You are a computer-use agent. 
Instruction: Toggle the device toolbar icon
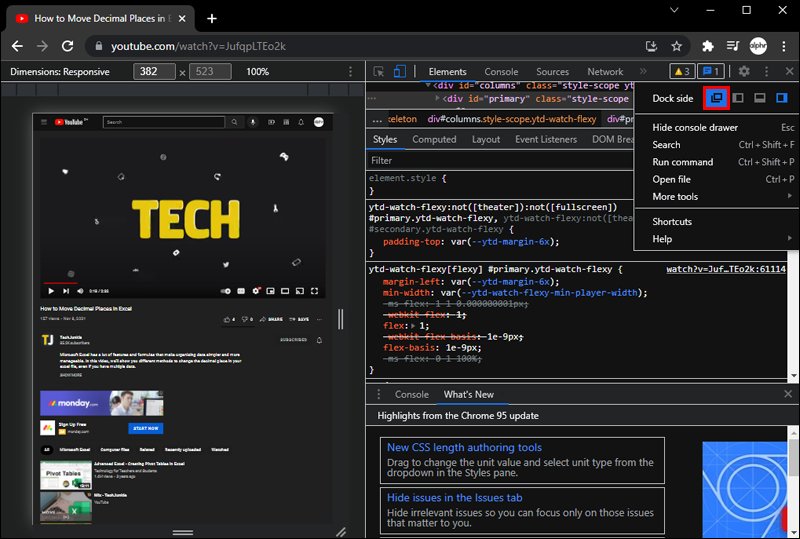[x=399, y=72]
